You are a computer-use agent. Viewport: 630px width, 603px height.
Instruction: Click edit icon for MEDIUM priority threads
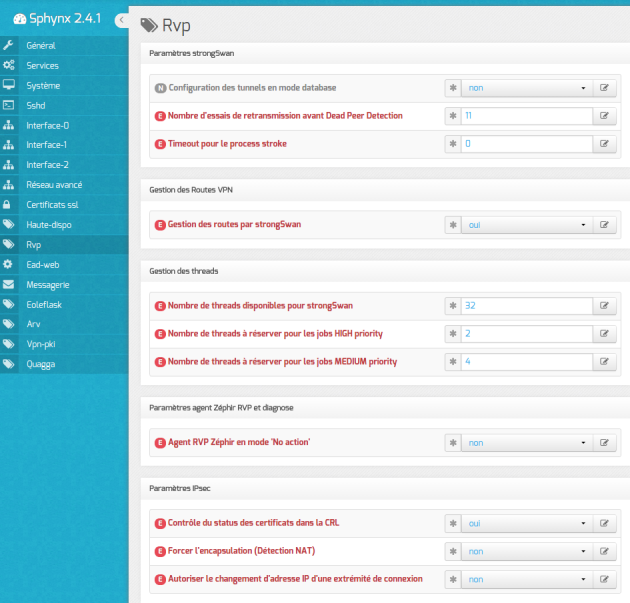(604, 362)
